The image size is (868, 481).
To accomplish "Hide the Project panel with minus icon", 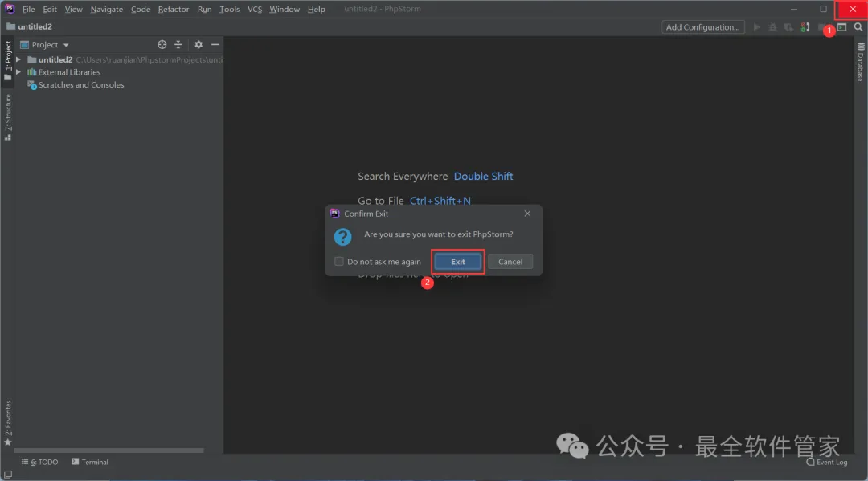I will [215, 44].
